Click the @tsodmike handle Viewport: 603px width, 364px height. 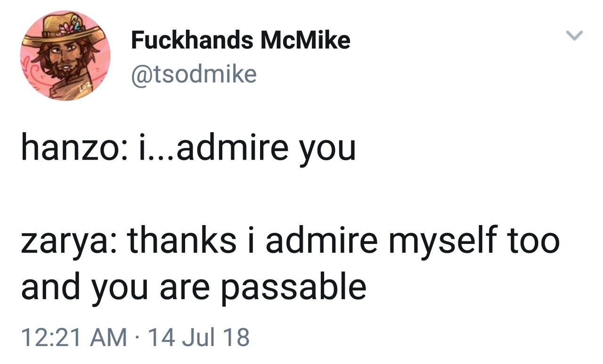point(194,74)
